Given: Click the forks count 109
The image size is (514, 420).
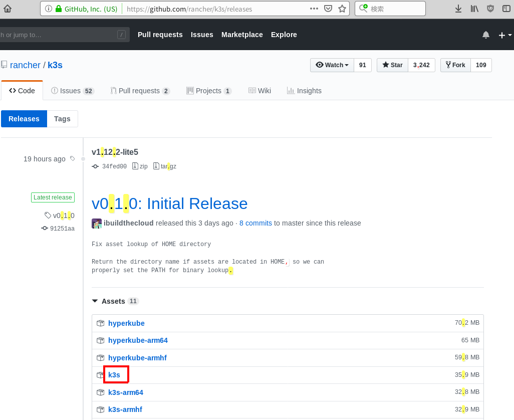Looking at the screenshot, I should (481, 65).
